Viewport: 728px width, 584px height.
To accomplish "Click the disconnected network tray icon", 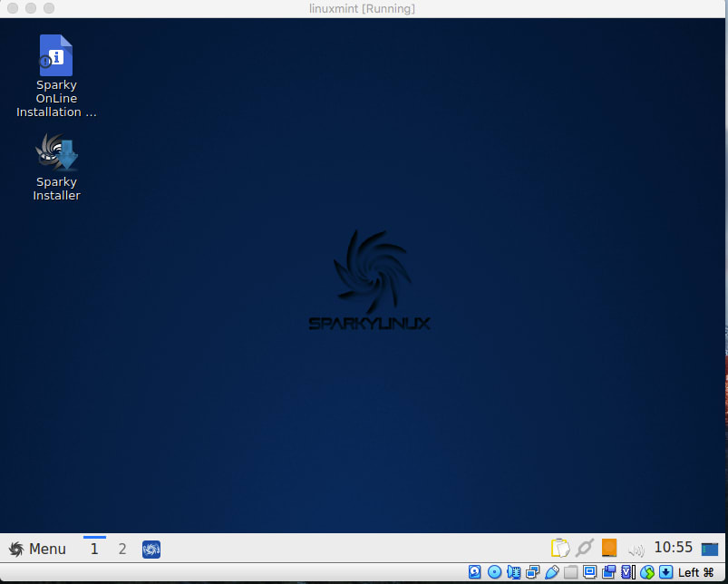I will 584,548.
